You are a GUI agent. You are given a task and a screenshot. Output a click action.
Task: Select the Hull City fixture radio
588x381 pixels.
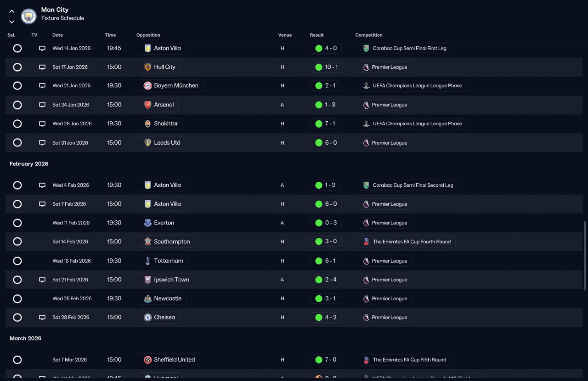(x=17, y=67)
